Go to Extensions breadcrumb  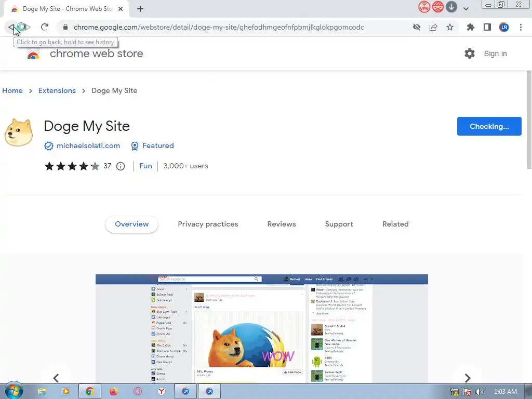point(57,90)
